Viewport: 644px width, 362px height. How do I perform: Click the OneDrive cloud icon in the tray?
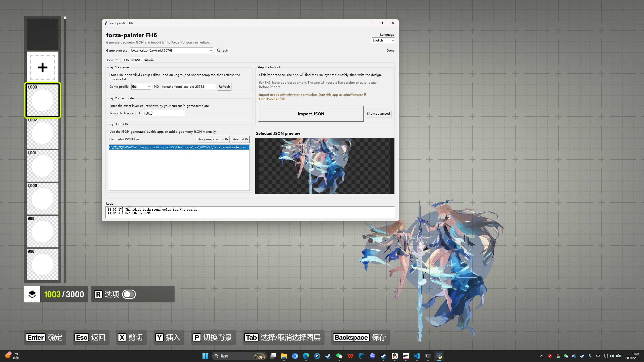point(574,356)
